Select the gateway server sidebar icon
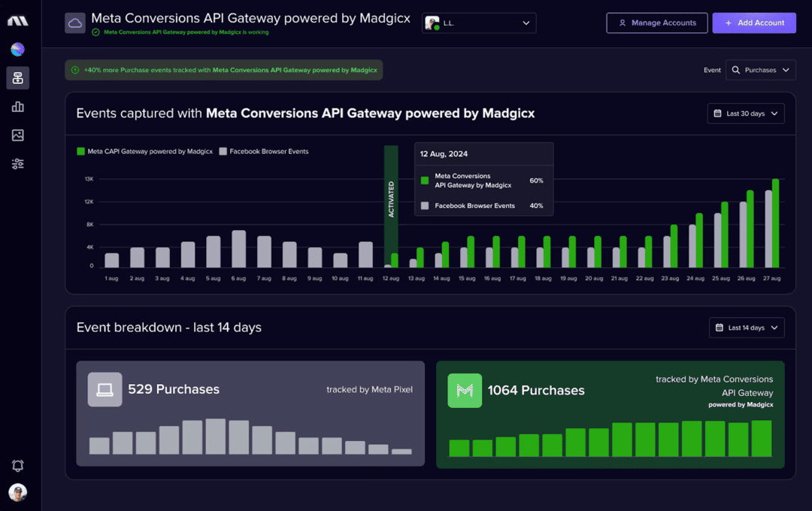 17,78
